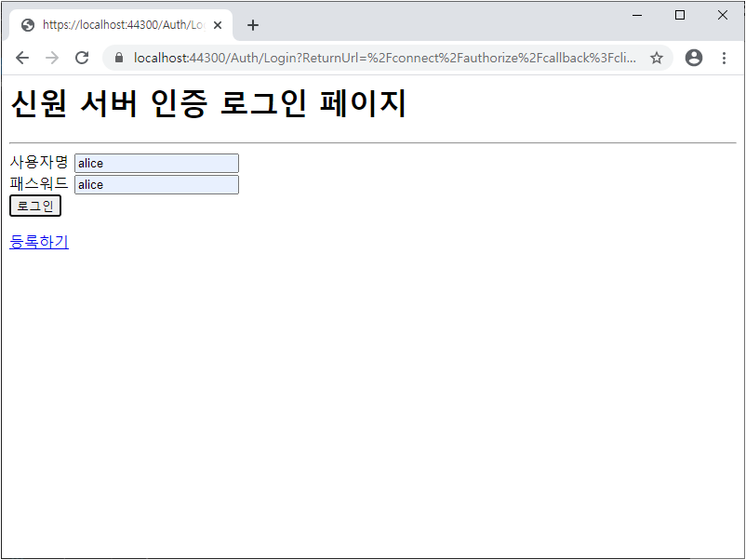746x560 pixels.
Task: Click the browser forward arrow
Action: [x=52, y=58]
